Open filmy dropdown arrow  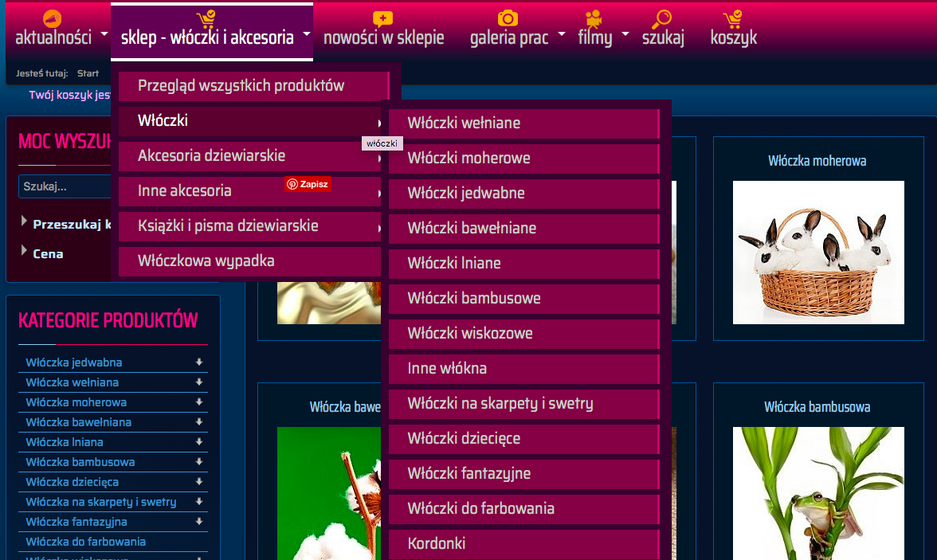coord(625,33)
